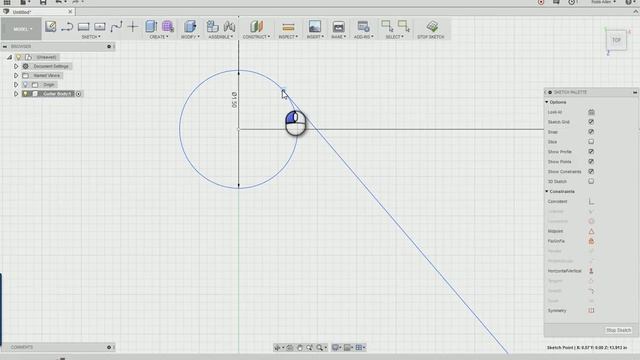Open the grid and snaps settings dropdown

point(360,347)
